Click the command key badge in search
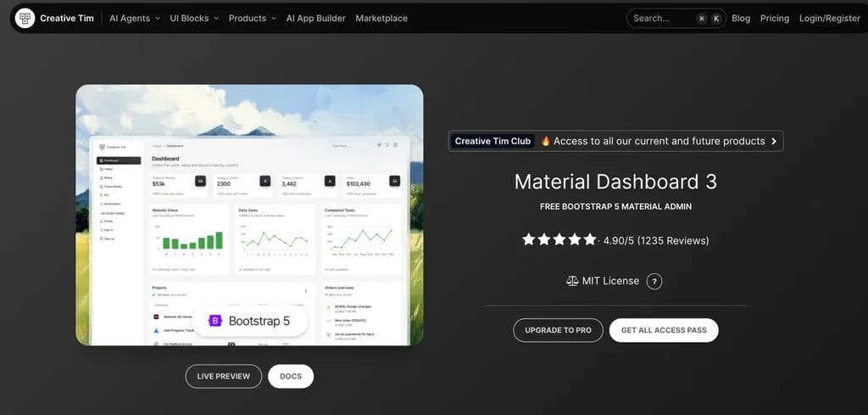Image resolution: width=868 pixels, height=415 pixels. click(x=701, y=19)
